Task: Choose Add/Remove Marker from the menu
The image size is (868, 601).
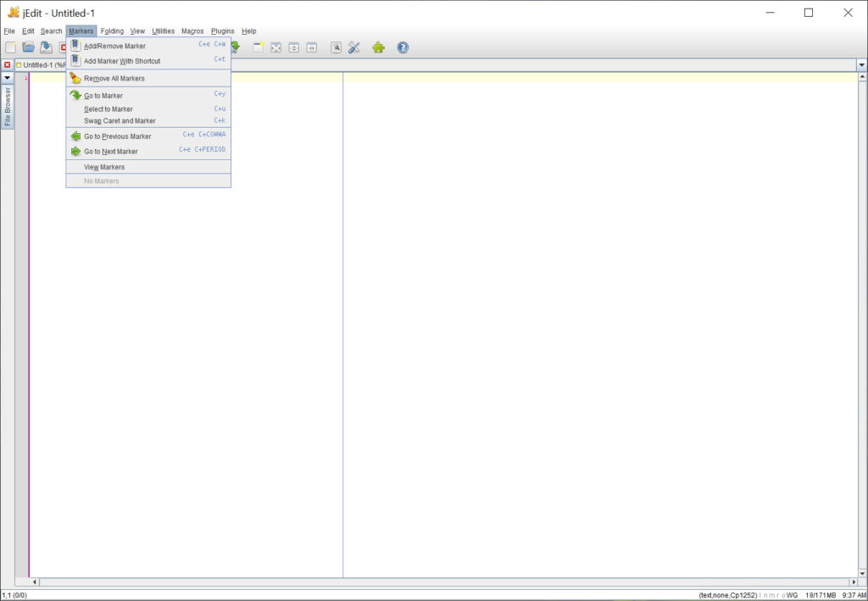Action: click(148, 46)
